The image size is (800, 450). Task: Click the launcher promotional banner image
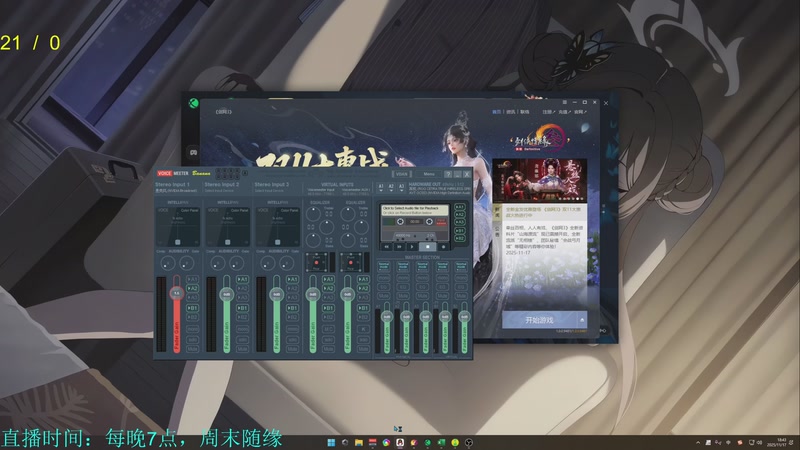point(539,180)
